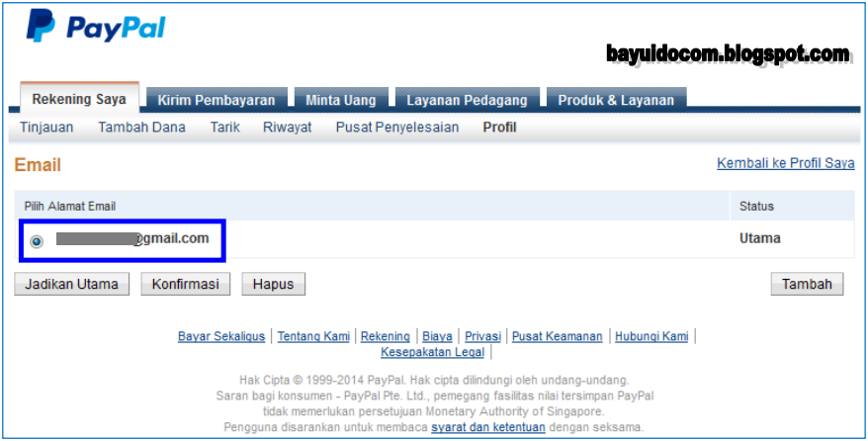Click the gmail.com email address text

click(132, 238)
